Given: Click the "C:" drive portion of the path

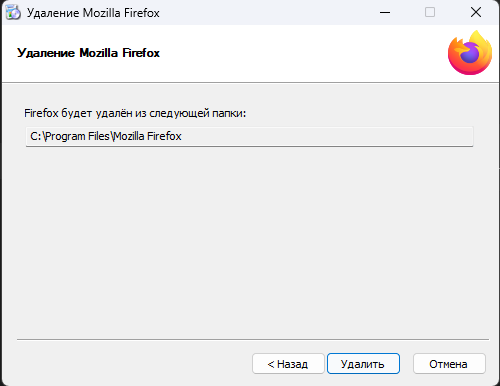Looking at the screenshot, I should [x=35, y=136].
